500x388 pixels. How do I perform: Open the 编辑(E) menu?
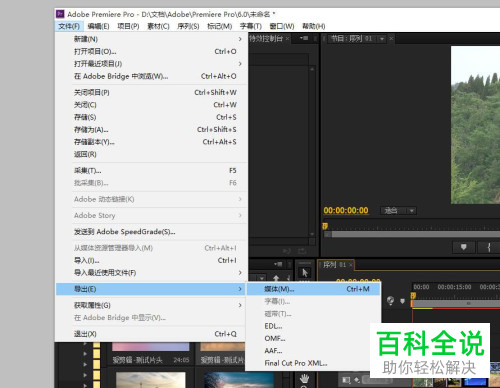98,26
